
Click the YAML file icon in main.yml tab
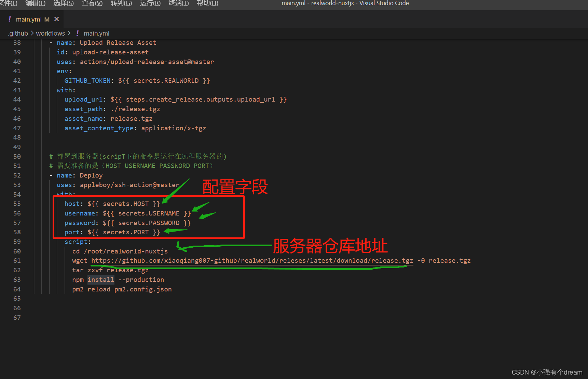click(x=10, y=19)
